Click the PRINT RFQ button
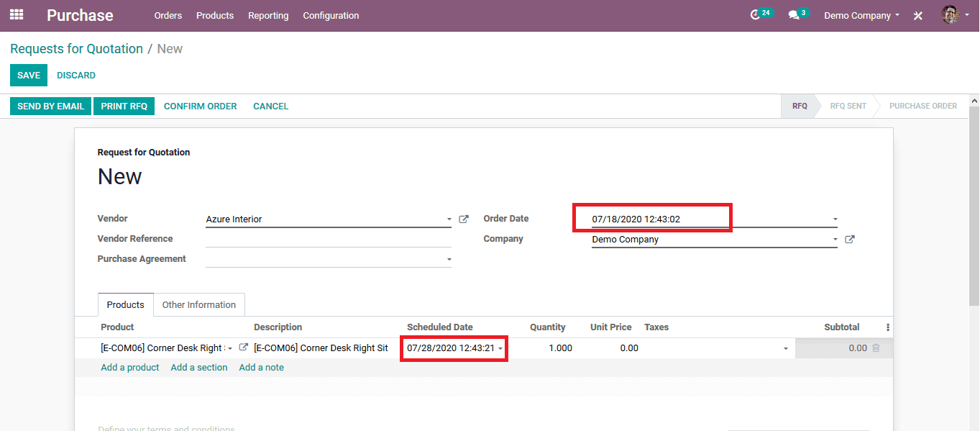Image resolution: width=980 pixels, height=431 pixels. (124, 106)
